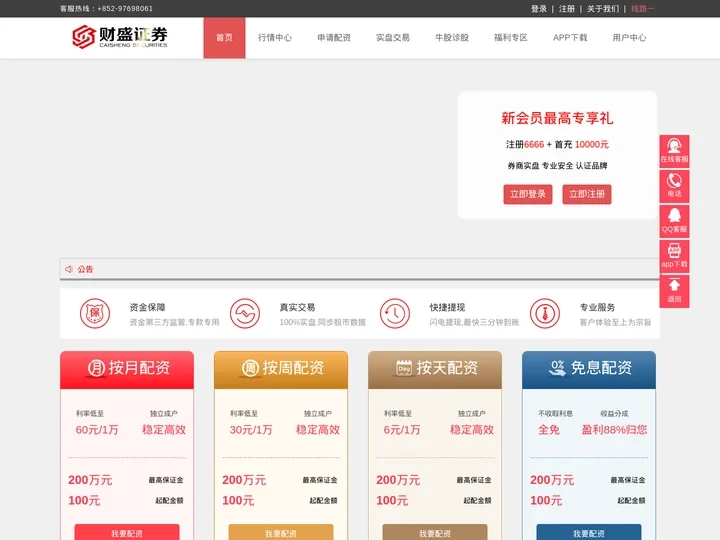720x540 pixels.
Task: Click the 30元/1万 rate text
Action: pyautogui.click(x=251, y=430)
